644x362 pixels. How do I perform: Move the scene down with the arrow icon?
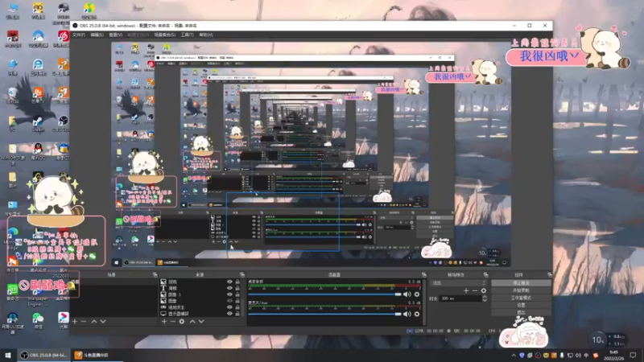tap(103, 321)
